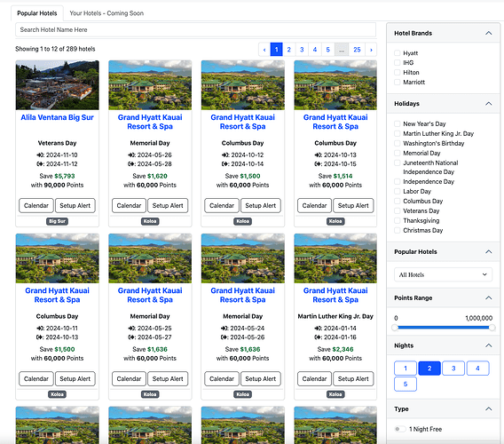Open the All Hotels dropdown
The height and width of the screenshot is (444, 504).
(x=443, y=274)
